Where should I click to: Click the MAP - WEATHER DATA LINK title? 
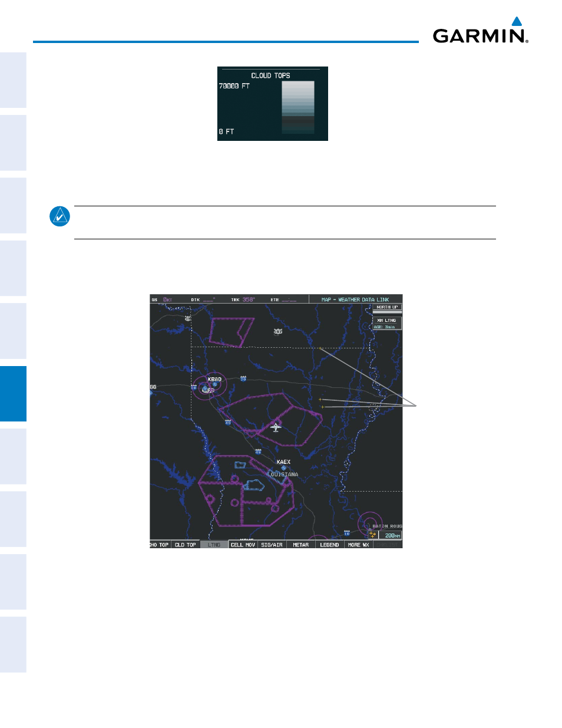[355, 299]
